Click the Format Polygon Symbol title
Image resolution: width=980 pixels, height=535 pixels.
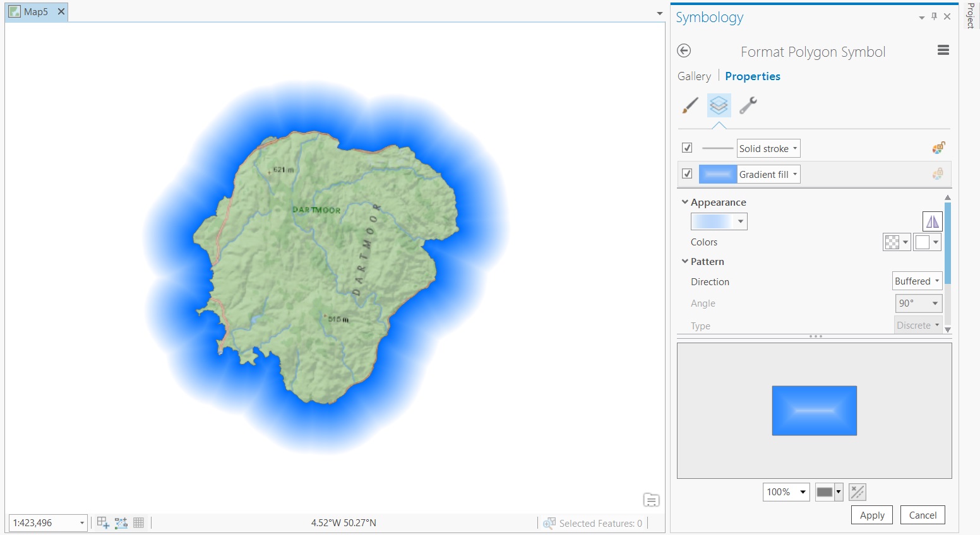click(x=813, y=52)
